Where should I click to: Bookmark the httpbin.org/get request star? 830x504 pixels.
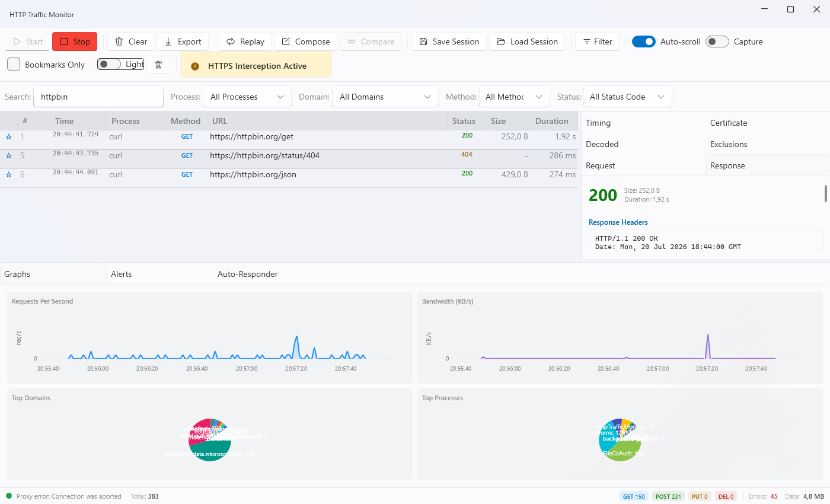(9, 137)
